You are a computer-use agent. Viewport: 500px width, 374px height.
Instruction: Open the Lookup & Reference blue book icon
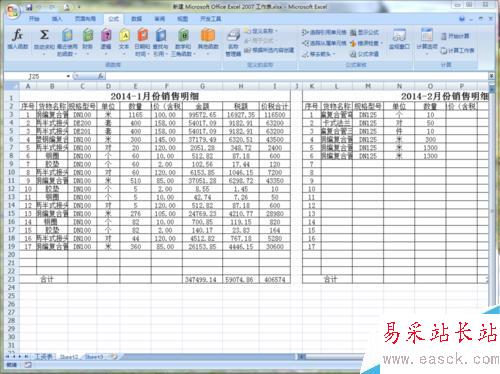pos(161,35)
